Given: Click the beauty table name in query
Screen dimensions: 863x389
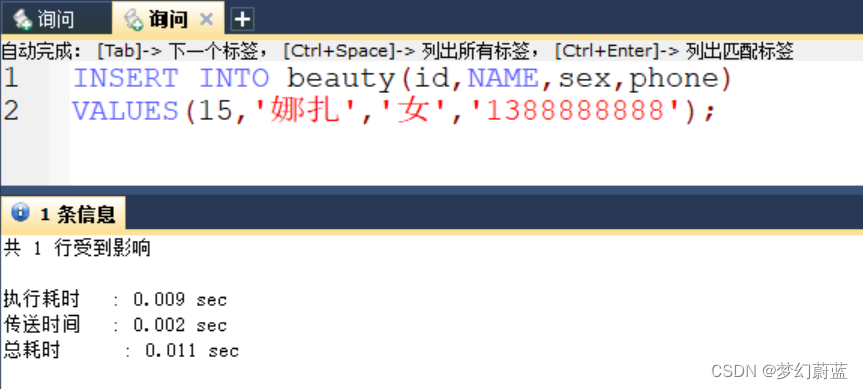Looking at the screenshot, I should pyautogui.click(x=341, y=80).
